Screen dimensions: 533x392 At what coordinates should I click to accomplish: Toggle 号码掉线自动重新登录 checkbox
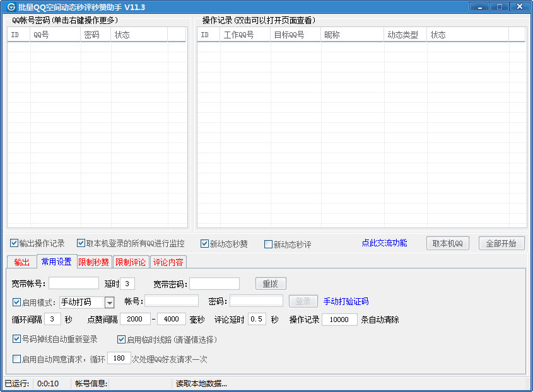pyautogui.click(x=17, y=339)
